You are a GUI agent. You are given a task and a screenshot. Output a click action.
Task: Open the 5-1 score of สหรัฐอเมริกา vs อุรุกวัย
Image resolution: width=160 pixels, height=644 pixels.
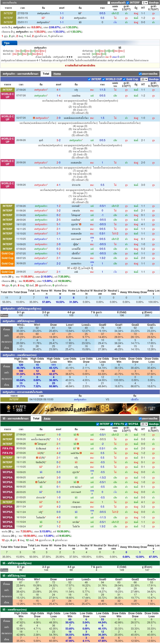tap(58, 225)
